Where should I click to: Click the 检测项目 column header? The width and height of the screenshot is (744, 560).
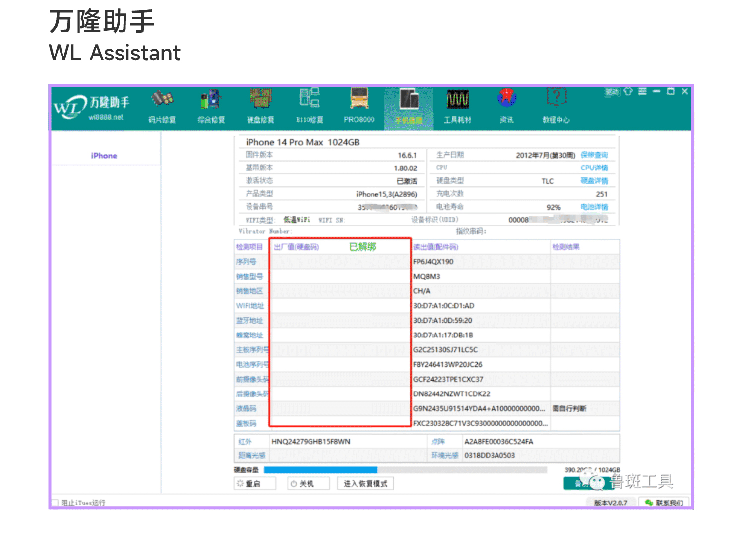(x=249, y=247)
